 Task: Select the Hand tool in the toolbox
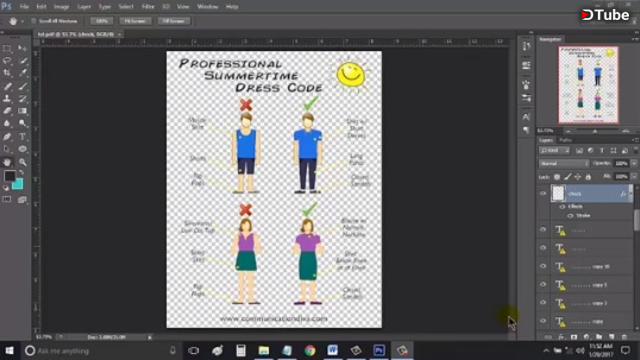click(7, 162)
